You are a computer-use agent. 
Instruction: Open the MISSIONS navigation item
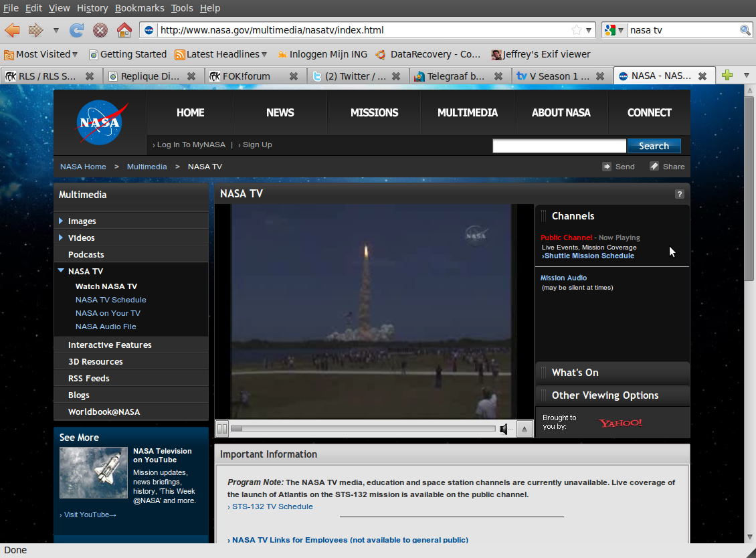(x=374, y=113)
